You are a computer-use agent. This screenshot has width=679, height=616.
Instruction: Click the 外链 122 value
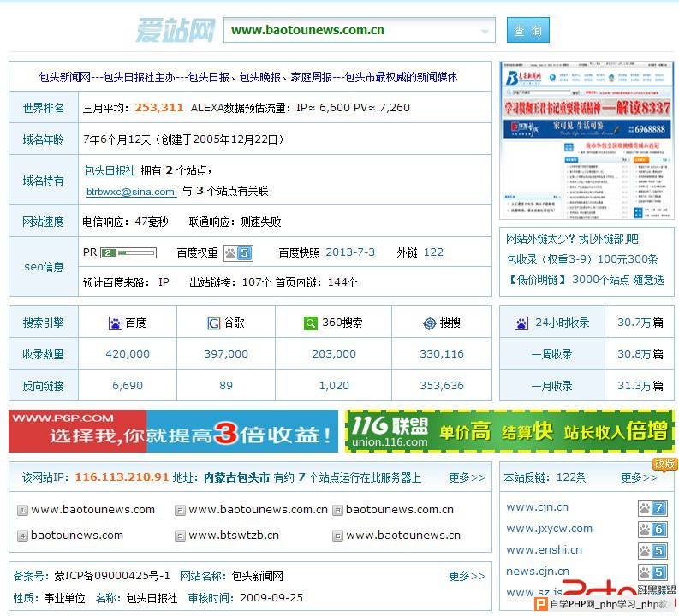(x=433, y=252)
